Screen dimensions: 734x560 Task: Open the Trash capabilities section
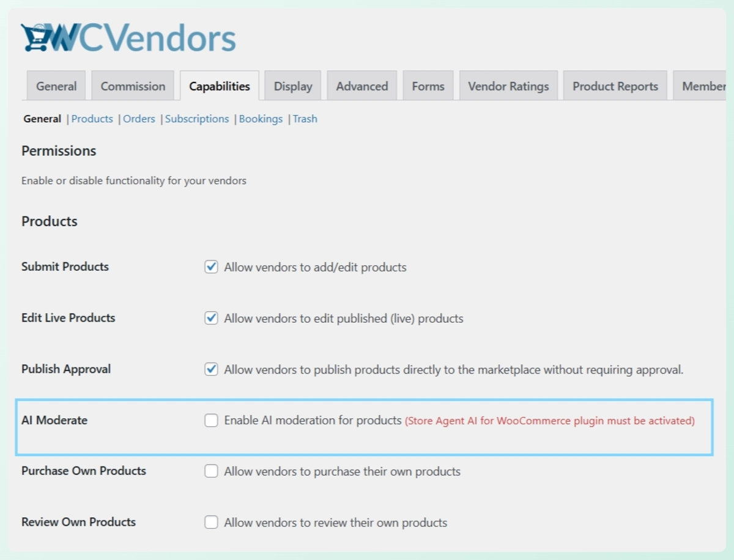(305, 119)
